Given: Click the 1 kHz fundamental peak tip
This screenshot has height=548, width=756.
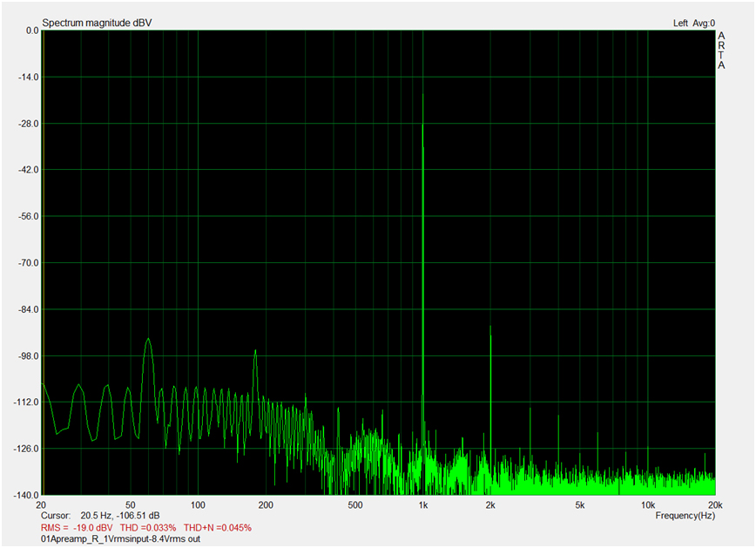Looking at the screenshot, I should tap(422, 95).
